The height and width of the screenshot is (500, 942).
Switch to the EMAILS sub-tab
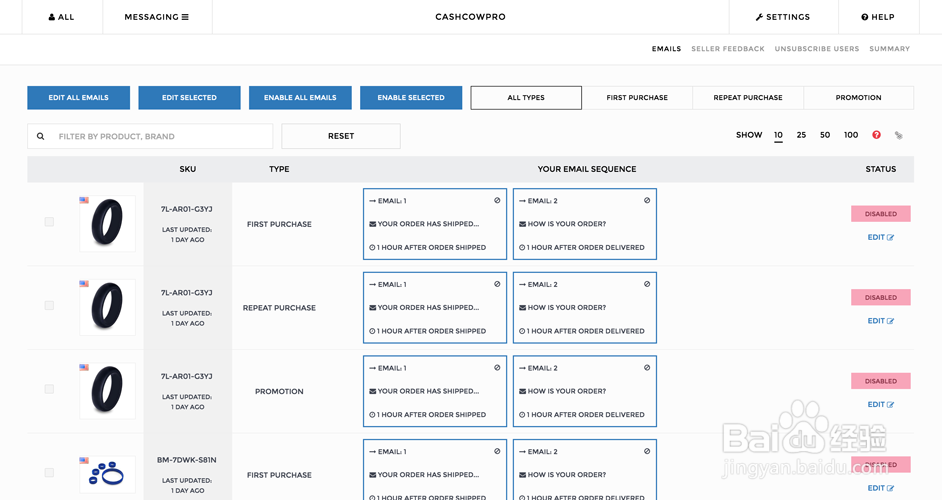(666, 49)
